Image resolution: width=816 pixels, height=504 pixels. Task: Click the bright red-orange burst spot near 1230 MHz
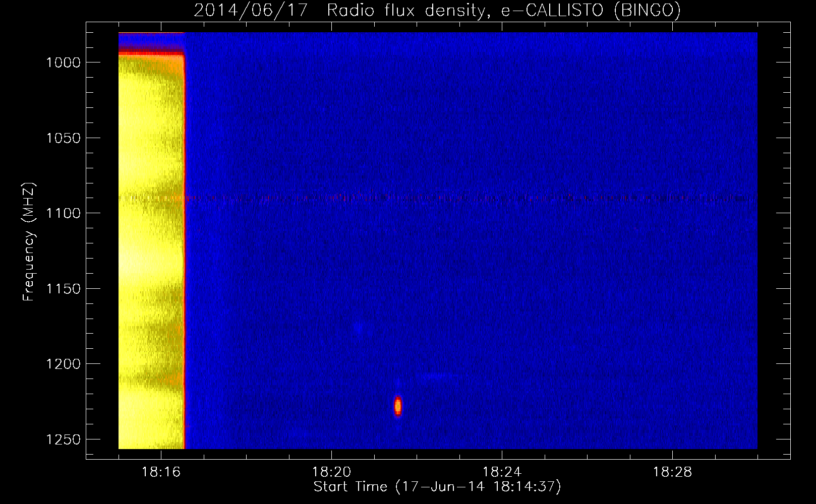(398, 406)
